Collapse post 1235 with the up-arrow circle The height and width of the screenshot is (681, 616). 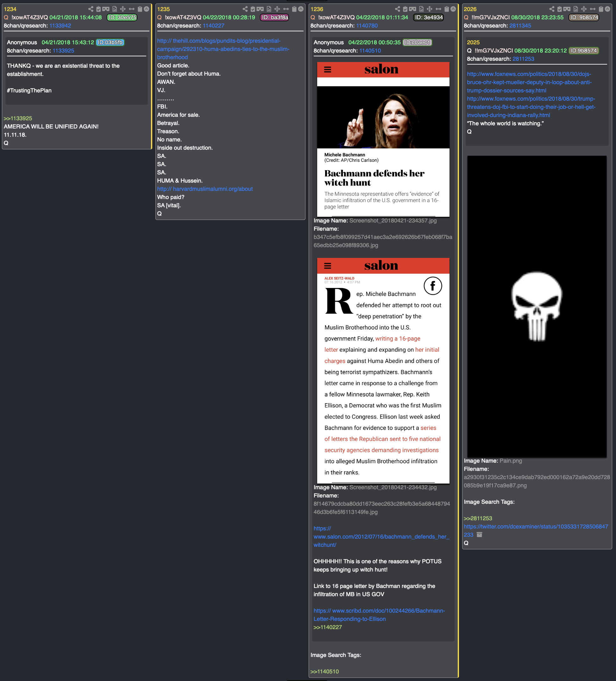[x=301, y=9]
